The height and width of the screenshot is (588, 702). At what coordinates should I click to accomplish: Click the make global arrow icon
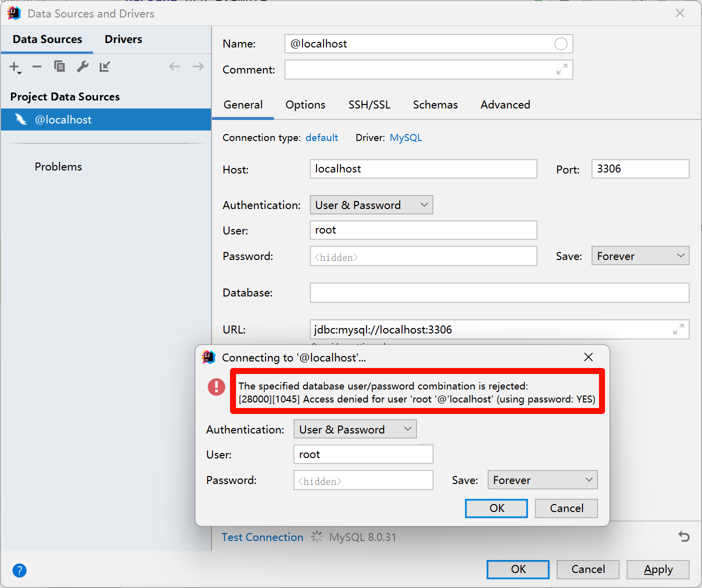[104, 66]
